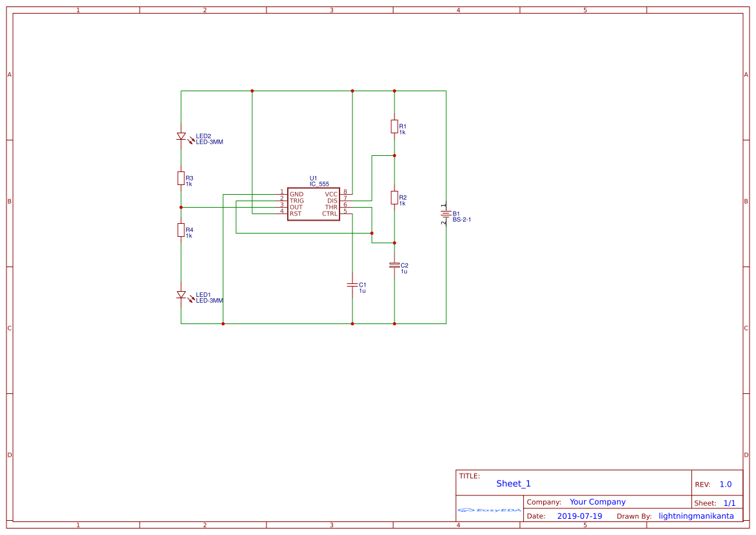The image size is (756, 535).
Task: Click the REV value 1.0
Action: [724, 483]
